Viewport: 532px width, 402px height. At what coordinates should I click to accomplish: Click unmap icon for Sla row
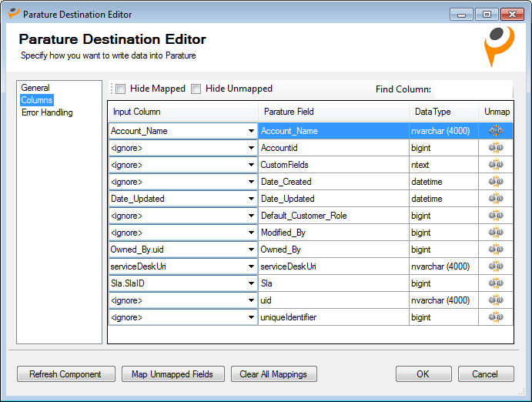point(496,283)
